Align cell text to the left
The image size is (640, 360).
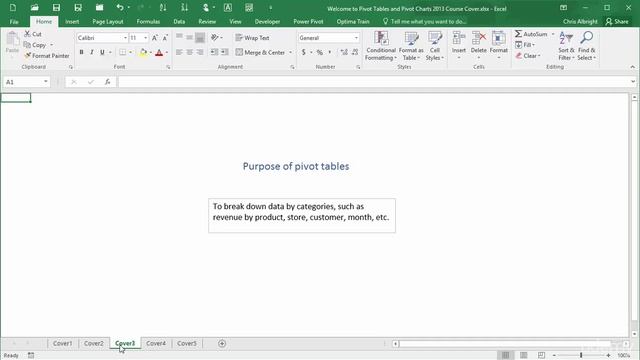tap(179, 52)
